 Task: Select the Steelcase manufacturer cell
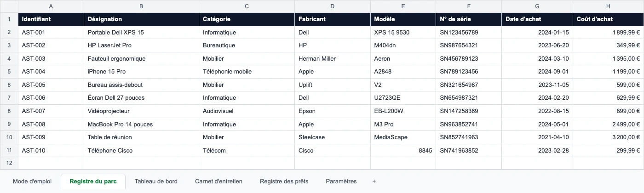[x=333, y=137]
